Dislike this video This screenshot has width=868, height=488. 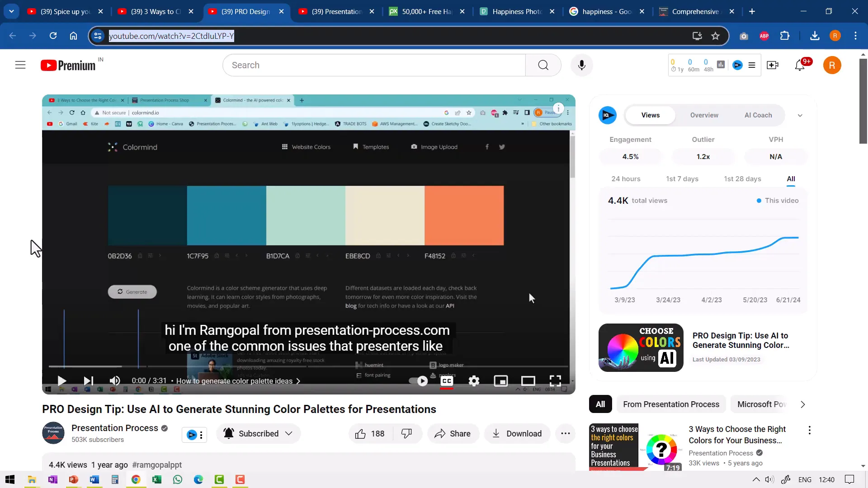coord(407,434)
